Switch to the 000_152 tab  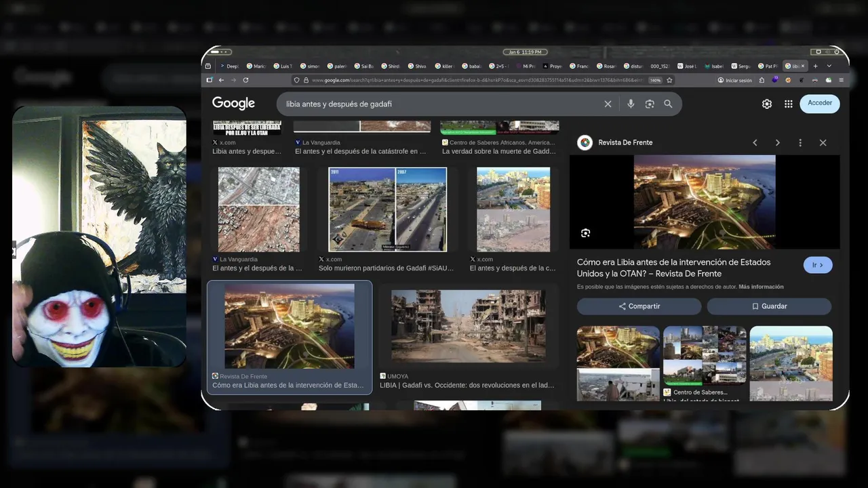(660, 66)
